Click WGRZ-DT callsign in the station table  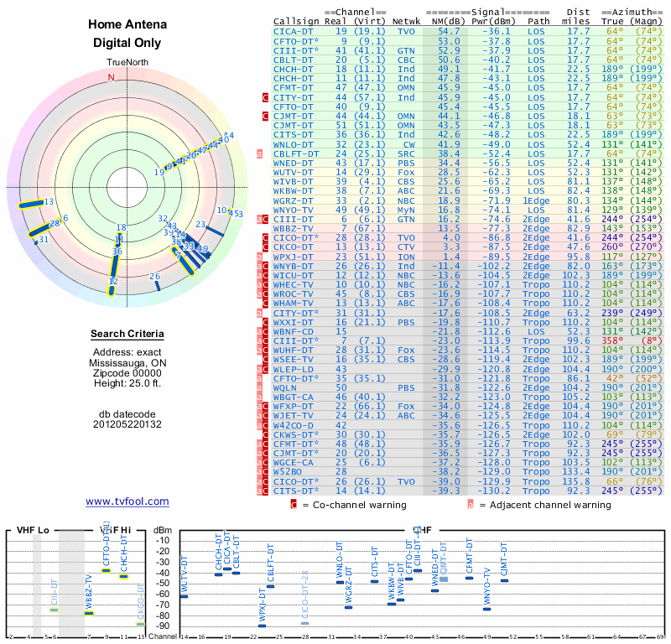[x=293, y=200]
